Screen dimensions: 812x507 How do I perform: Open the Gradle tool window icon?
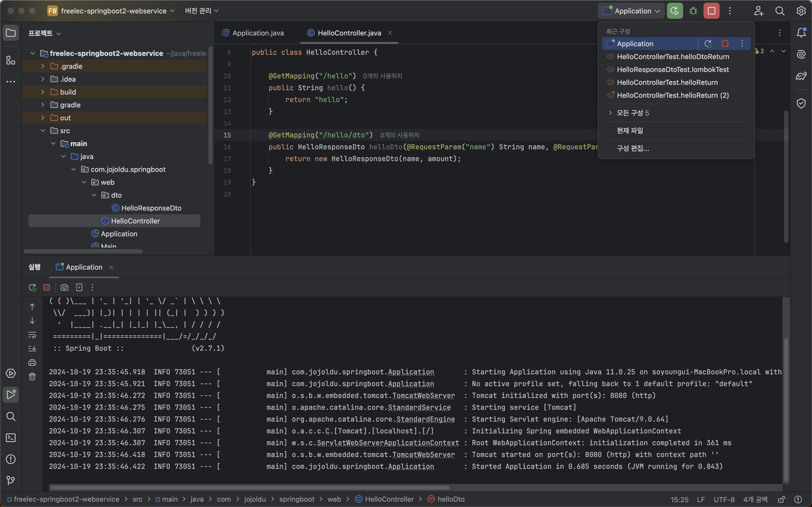[x=801, y=76]
